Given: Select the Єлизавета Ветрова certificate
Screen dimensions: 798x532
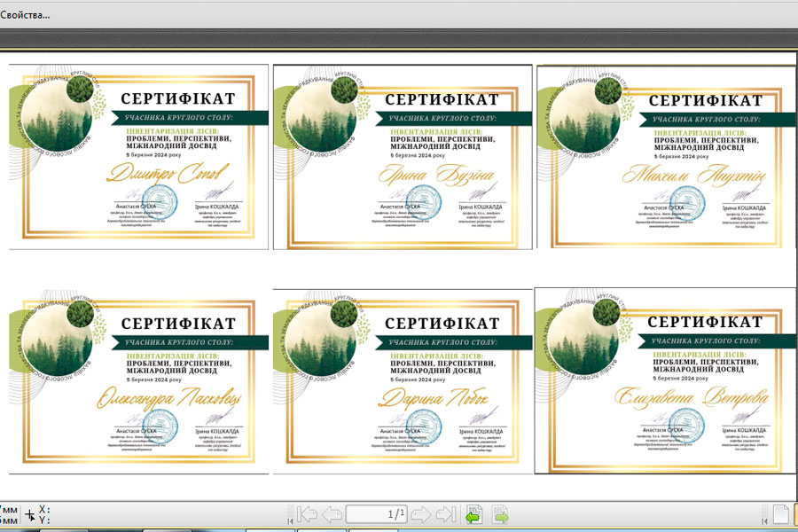Looking at the screenshot, I should [667, 381].
